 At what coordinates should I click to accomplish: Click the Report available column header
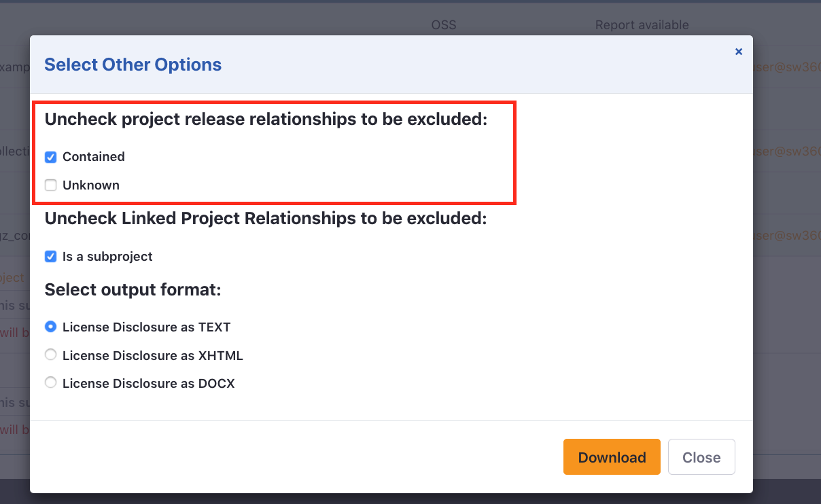pos(642,24)
